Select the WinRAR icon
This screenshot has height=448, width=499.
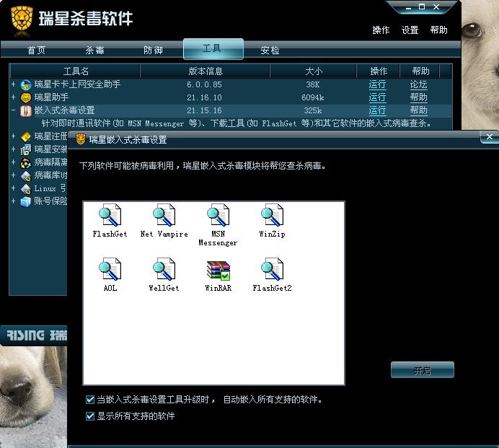(218, 271)
